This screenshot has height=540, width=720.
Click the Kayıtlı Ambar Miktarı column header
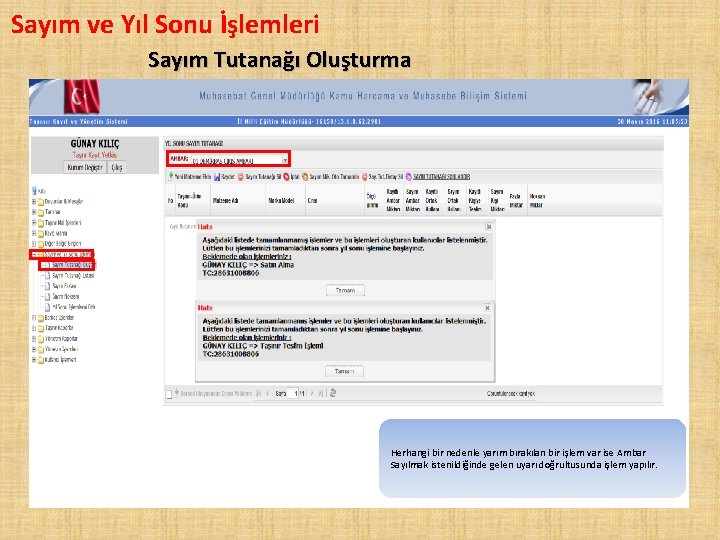(x=393, y=200)
